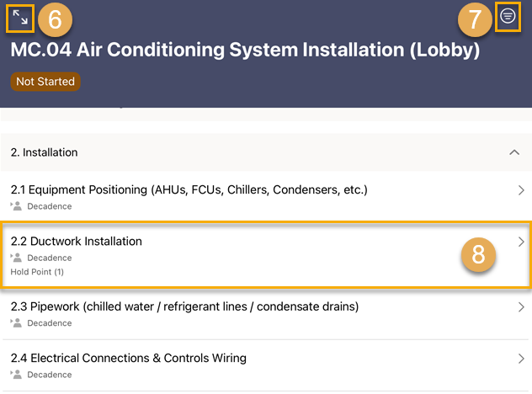Click the Not Started status badge
This screenshot has width=532, height=394.
(45, 82)
